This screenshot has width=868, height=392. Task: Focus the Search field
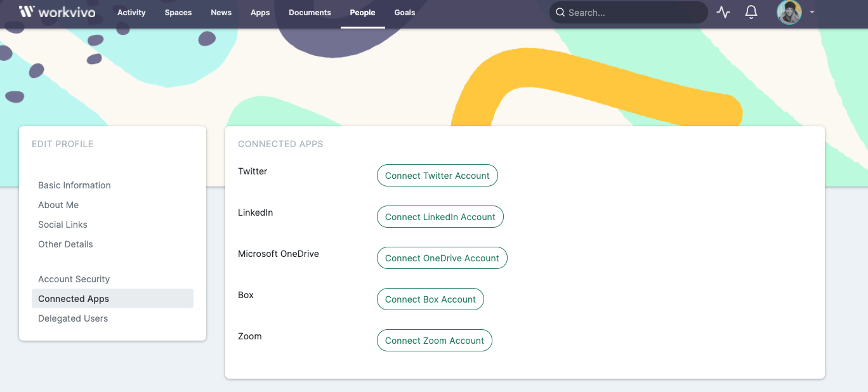[628, 12]
